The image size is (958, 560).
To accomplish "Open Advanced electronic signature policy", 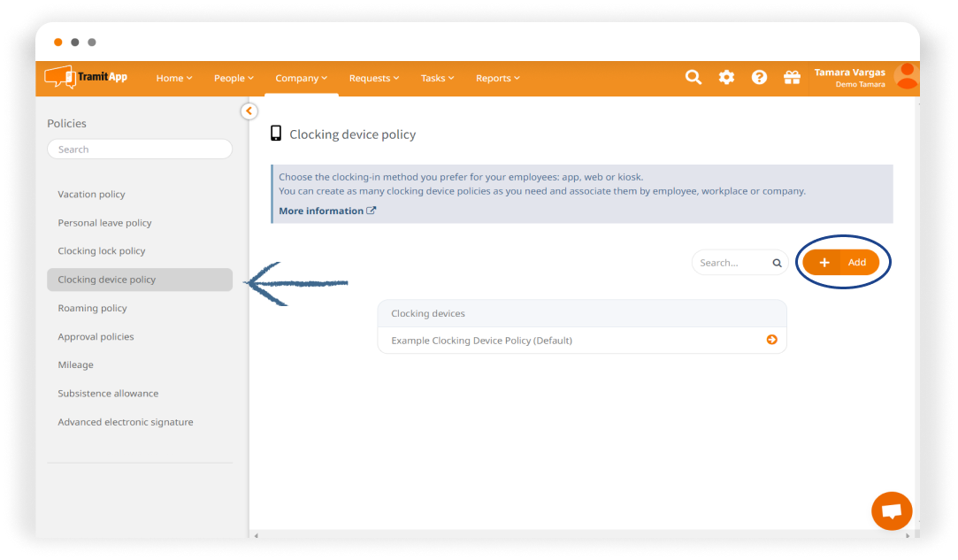I will click(x=125, y=422).
